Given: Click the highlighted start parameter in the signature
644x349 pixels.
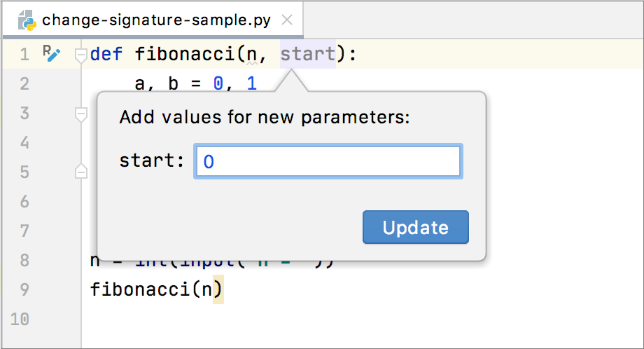Looking at the screenshot, I should pyautogui.click(x=308, y=54).
